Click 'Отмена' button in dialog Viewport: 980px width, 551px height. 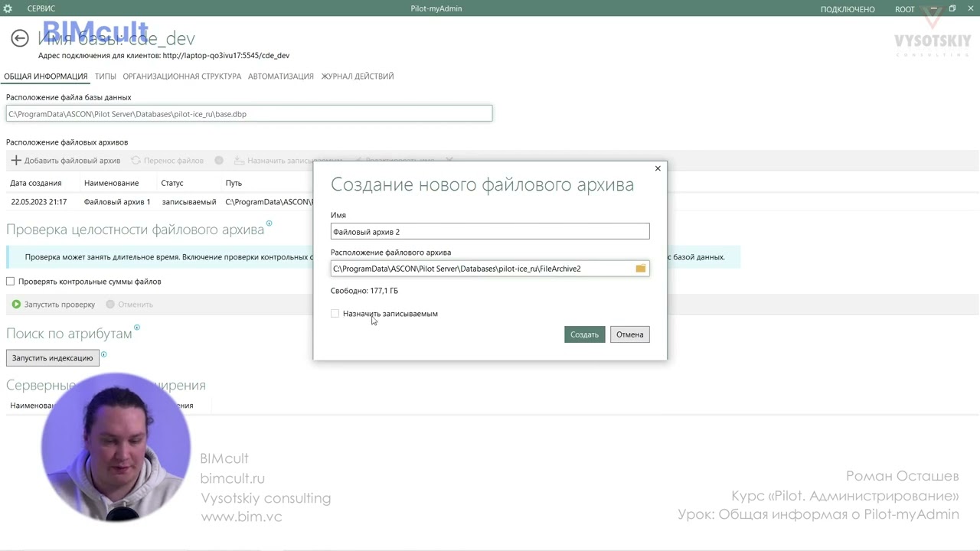(630, 334)
